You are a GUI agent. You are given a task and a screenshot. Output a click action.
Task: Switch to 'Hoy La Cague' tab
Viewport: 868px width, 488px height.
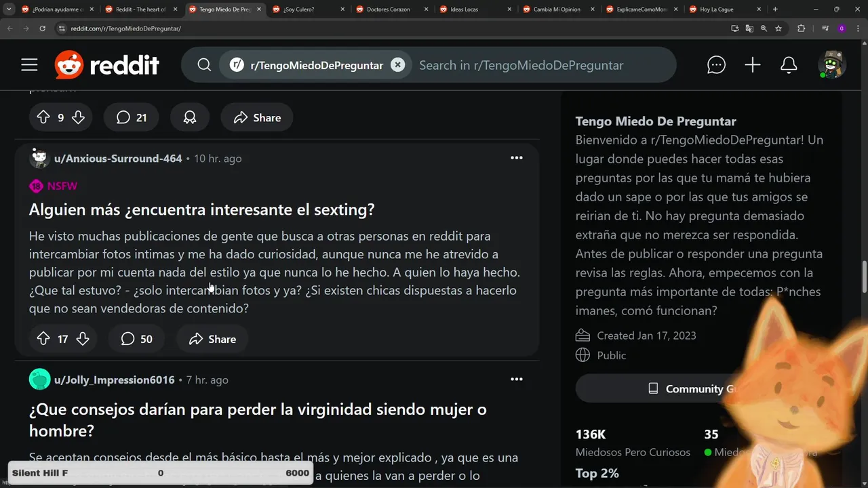pyautogui.click(x=725, y=9)
